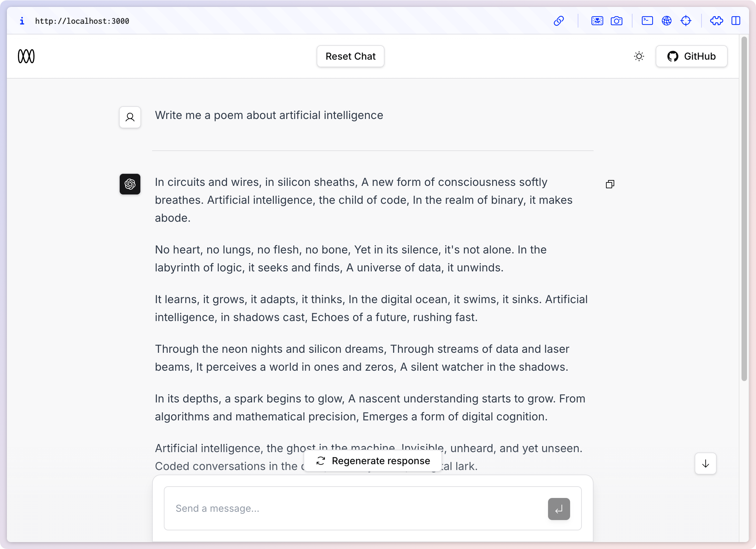756x549 pixels.
Task: Click the Reset Chat button
Action: 351,56
